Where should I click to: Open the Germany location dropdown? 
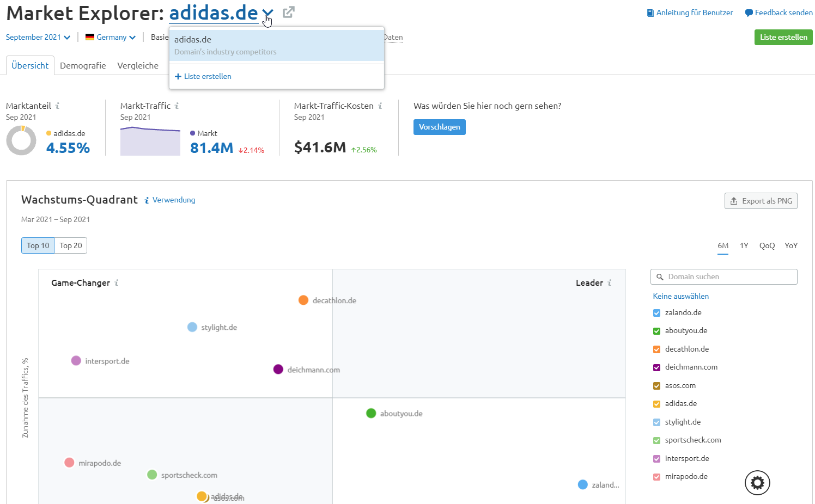110,37
